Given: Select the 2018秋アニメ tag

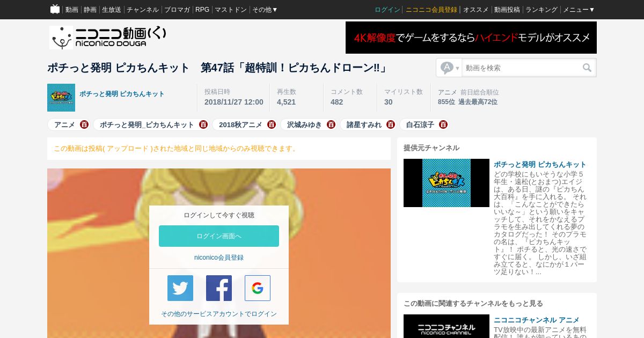Looking at the screenshot, I should 240,124.
